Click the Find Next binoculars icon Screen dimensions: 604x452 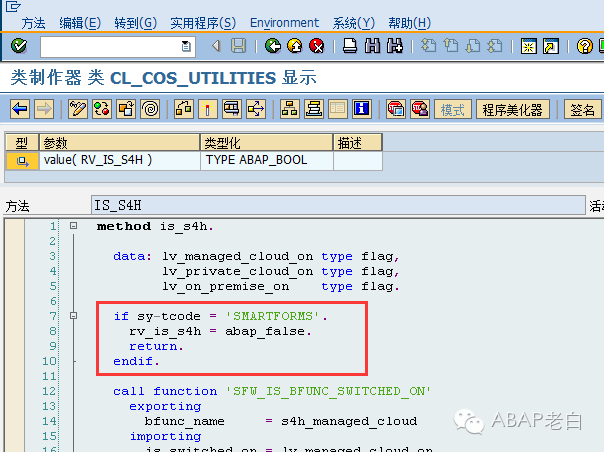click(x=395, y=46)
